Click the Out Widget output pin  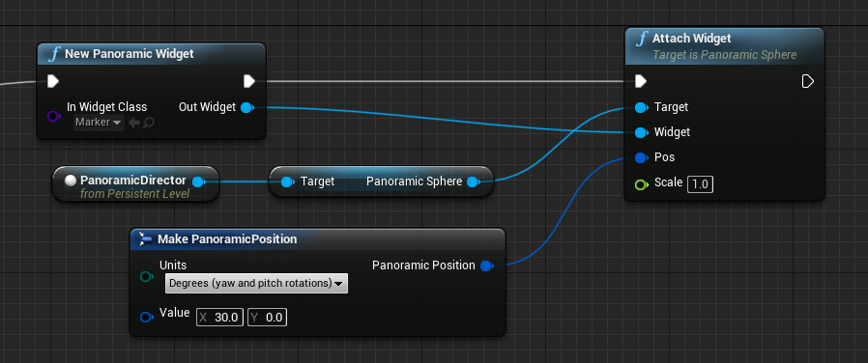(x=248, y=107)
